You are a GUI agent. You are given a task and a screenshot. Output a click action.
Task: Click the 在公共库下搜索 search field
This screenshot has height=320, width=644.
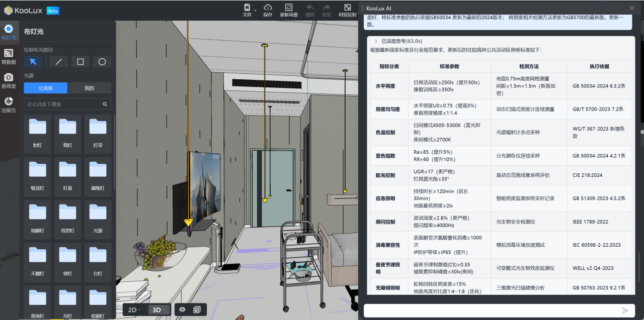67,104
